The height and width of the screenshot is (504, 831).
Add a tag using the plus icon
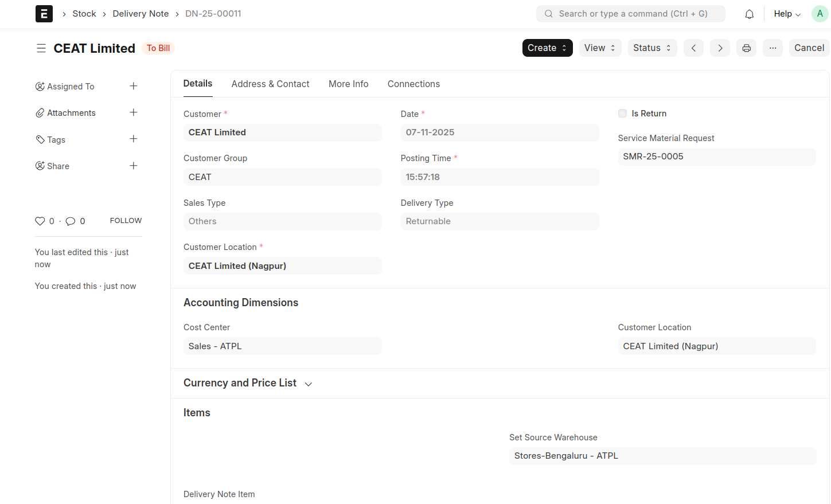(x=133, y=139)
